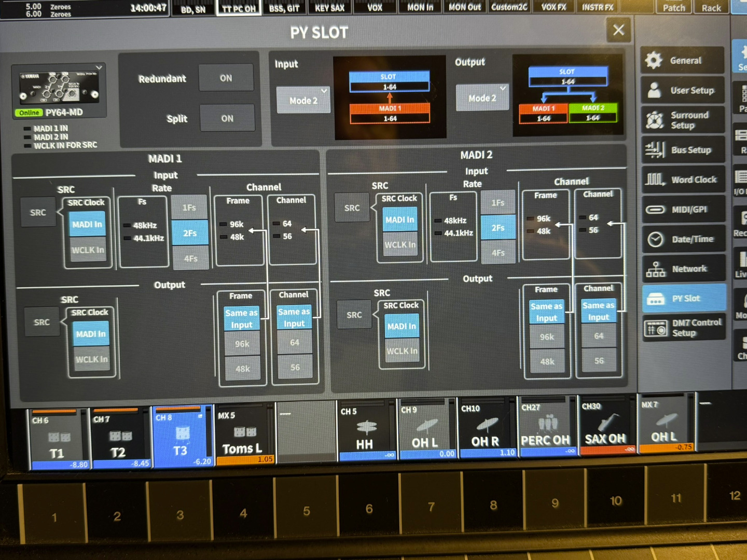The image size is (747, 560).
Task: Select CH 5 HH hi-hat icon
Action: pos(366,427)
